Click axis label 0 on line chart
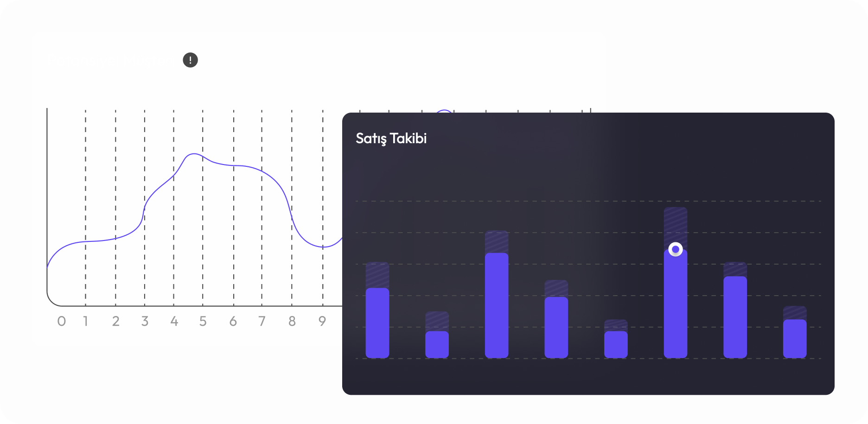The image size is (868, 424). coord(61,321)
